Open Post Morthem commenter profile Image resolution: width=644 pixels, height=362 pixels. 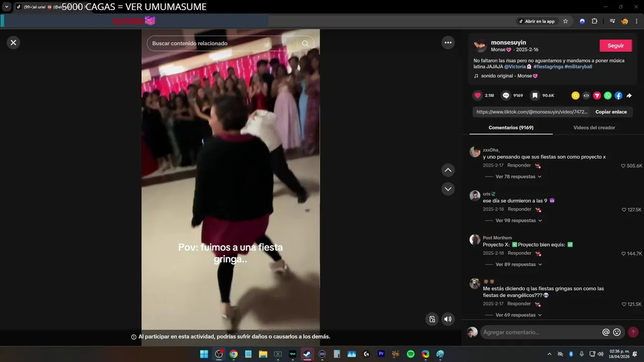click(x=497, y=238)
